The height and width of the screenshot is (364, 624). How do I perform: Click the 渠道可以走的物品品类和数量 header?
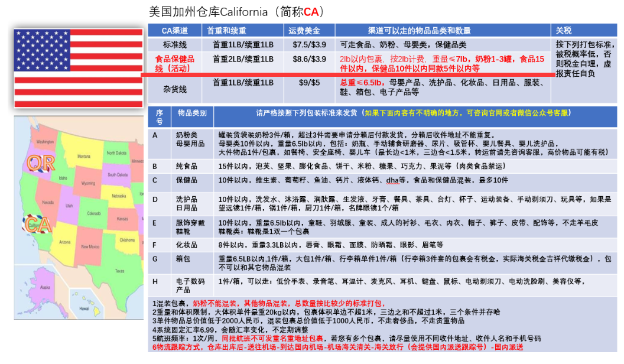419,31
